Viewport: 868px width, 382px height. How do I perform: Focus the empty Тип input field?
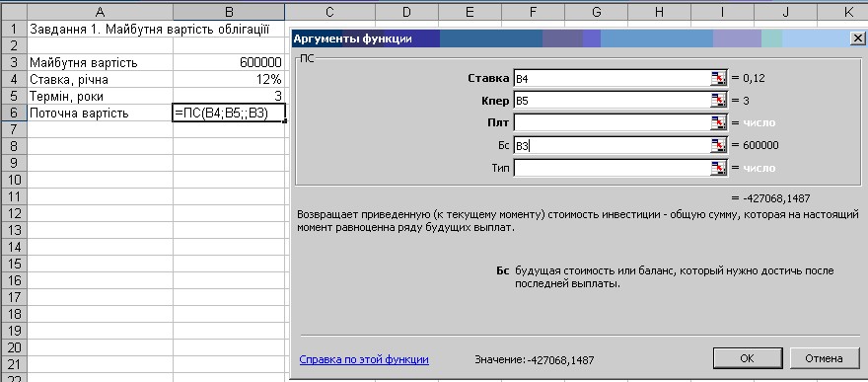click(613, 168)
